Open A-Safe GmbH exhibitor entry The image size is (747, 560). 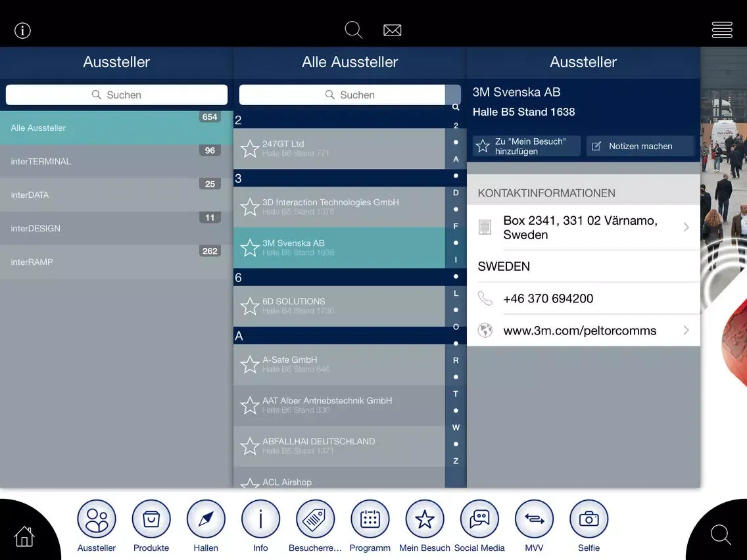(x=339, y=364)
